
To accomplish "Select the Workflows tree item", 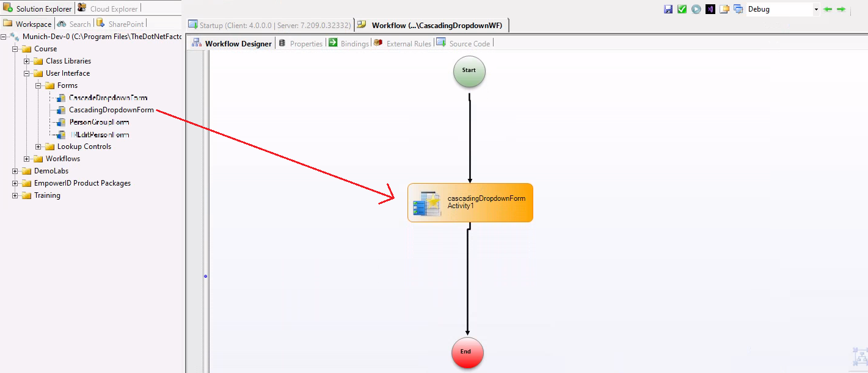I will tap(63, 159).
